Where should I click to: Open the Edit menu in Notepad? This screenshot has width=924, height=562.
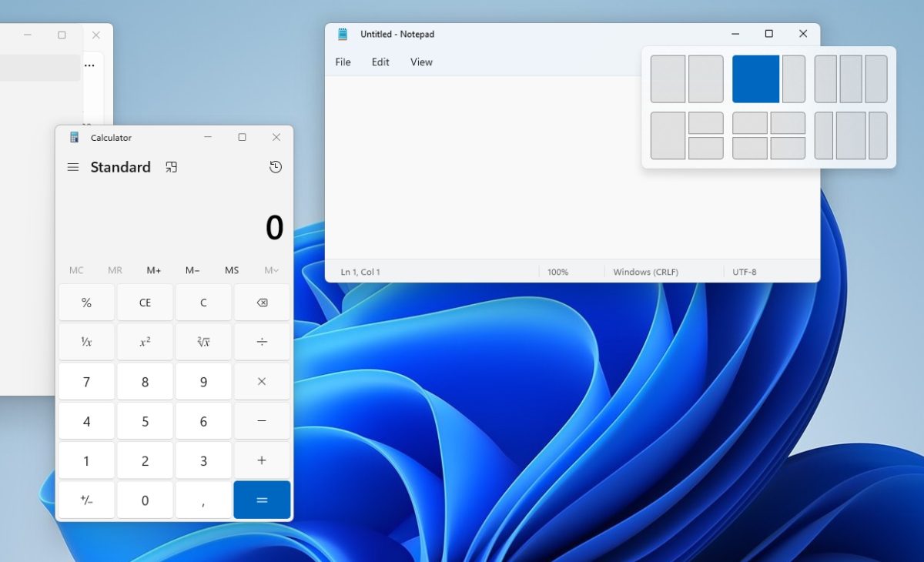(x=380, y=62)
